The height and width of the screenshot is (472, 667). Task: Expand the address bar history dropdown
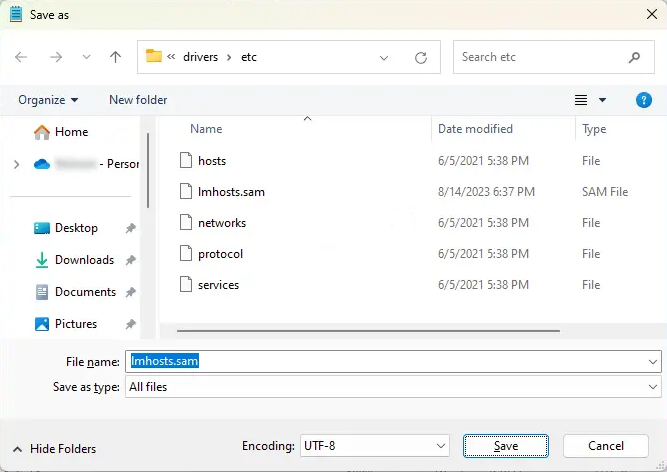tap(384, 57)
